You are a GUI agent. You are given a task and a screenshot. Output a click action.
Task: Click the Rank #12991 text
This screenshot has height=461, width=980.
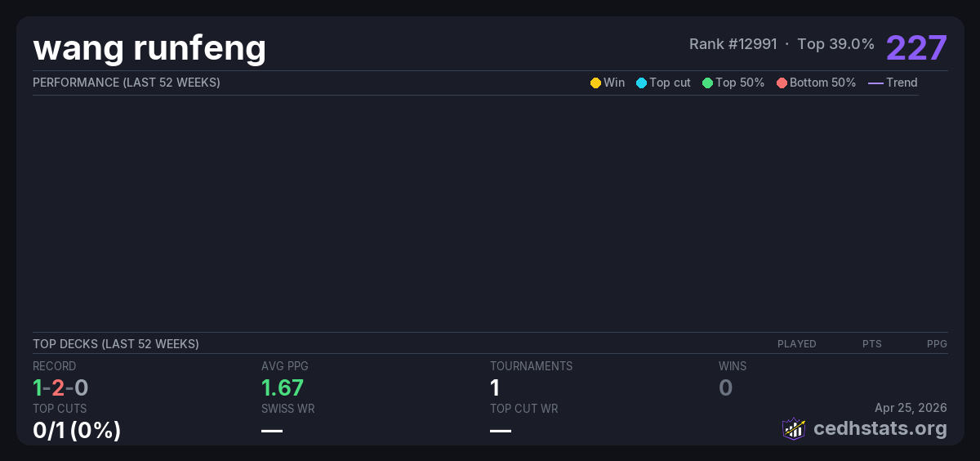(733, 44)
